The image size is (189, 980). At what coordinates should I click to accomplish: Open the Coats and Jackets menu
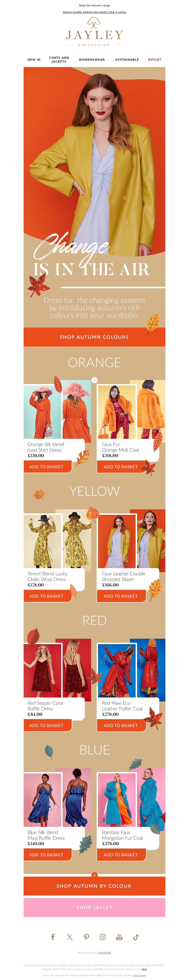pyautogui.click(x=59, y=60)
